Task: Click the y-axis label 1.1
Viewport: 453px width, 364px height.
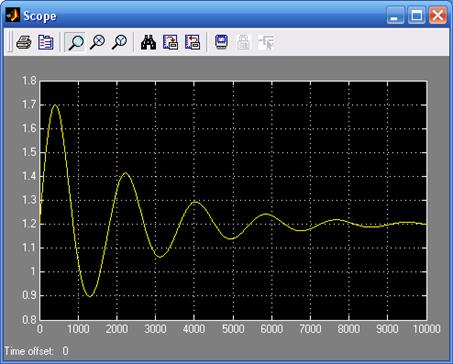Action: click(29, 248)
